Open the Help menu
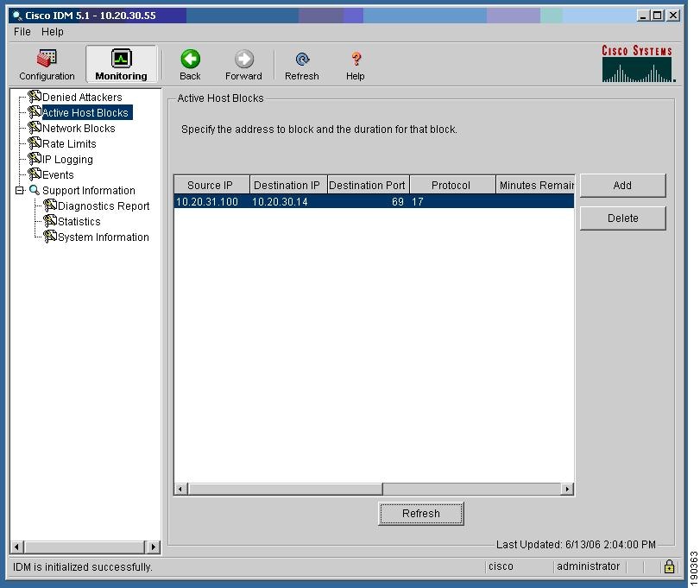This screenshot has width=700, height=588. coord(53,32)
